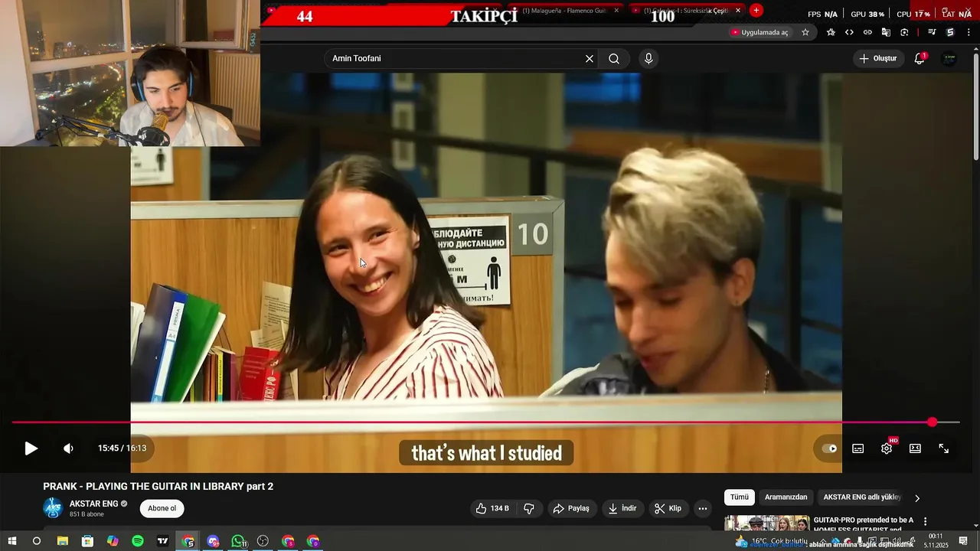Like the video (134 B)
This screenshot has width=980, height=551.
(492, 508)
